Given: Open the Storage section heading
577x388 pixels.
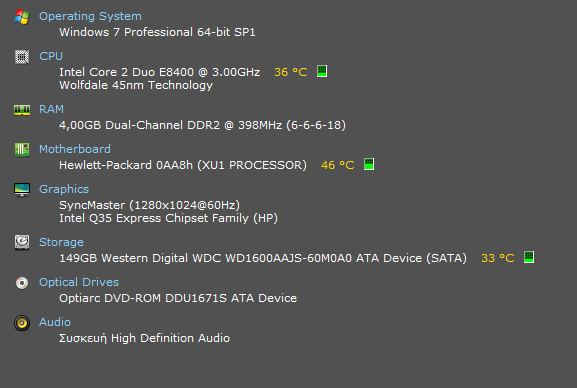Looking at the screenshot, I should 61,242.
